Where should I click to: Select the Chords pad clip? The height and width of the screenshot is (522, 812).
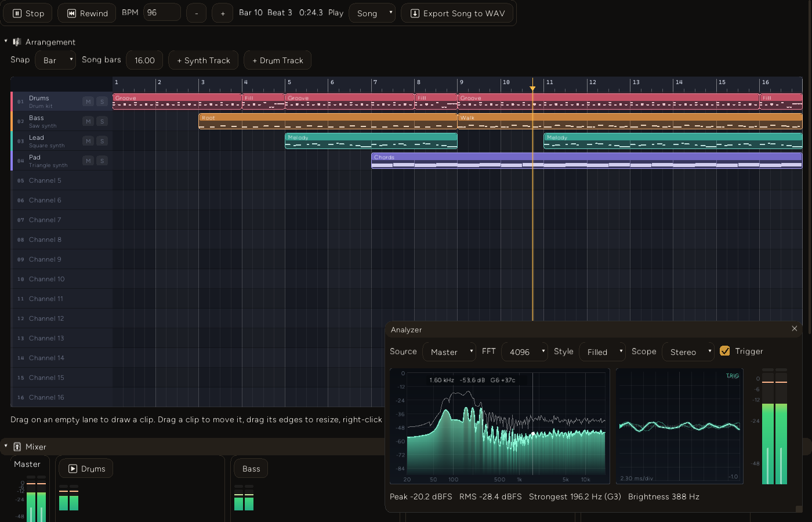(x=586, y=161)
